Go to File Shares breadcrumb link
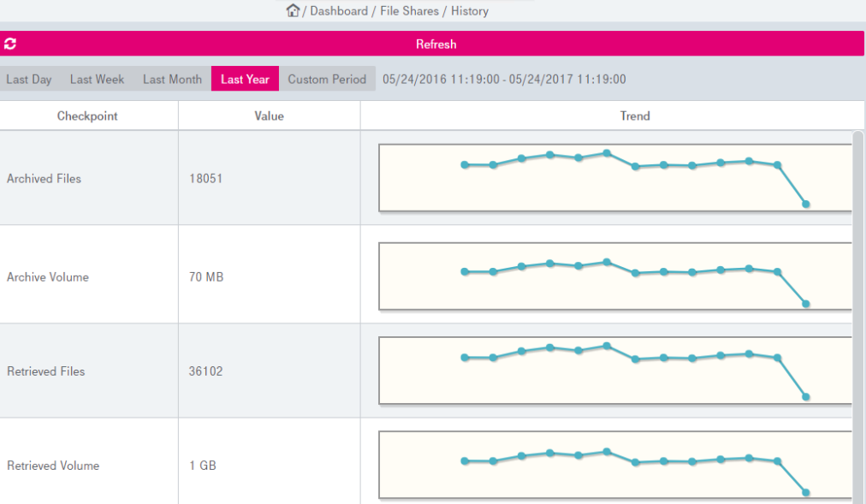This screenshot has height=504, width=866. tap(410, 11)
